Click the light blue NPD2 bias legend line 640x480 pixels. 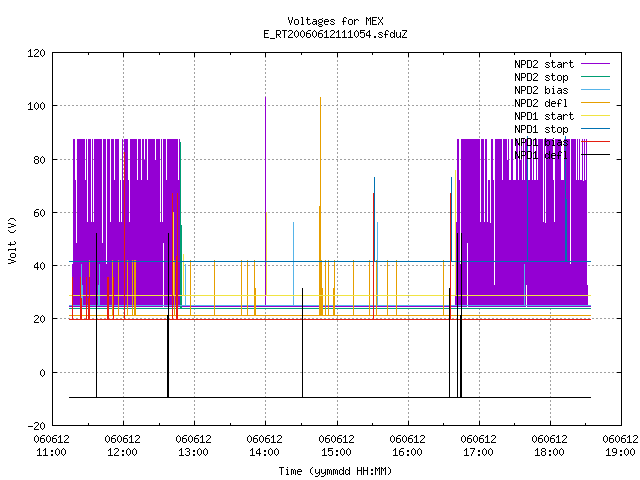(x=596, y=90)
